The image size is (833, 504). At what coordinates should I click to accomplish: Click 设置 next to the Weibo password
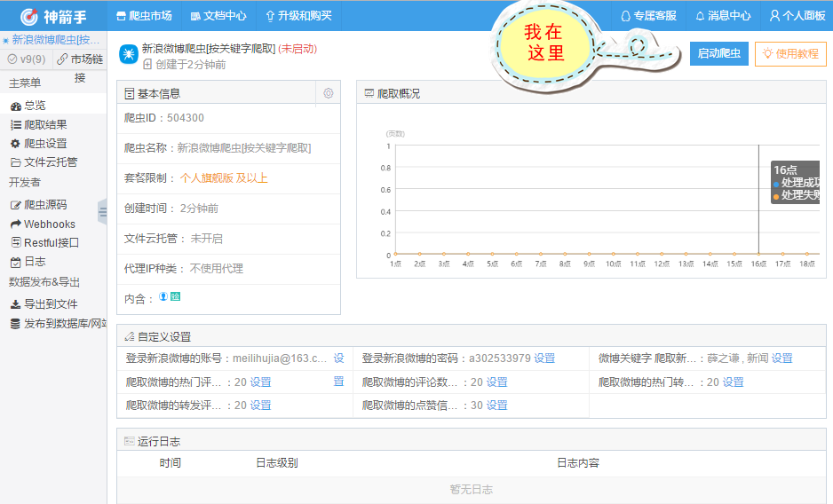544,358
